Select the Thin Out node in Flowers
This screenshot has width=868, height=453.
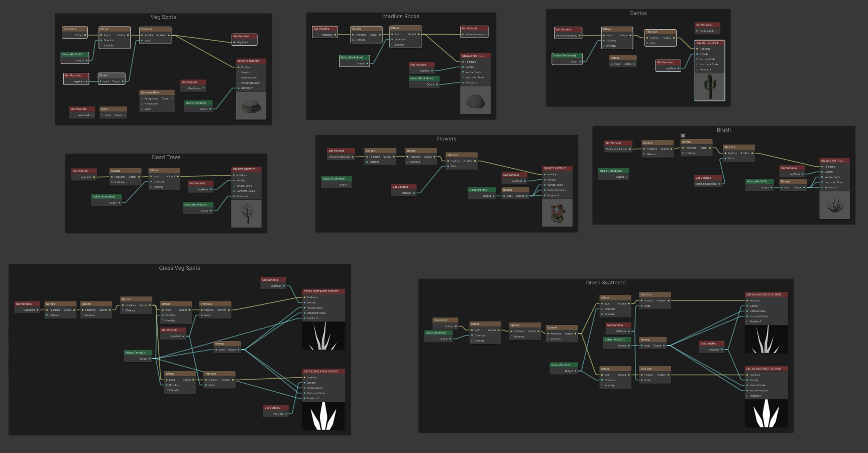tap(462, 161)
